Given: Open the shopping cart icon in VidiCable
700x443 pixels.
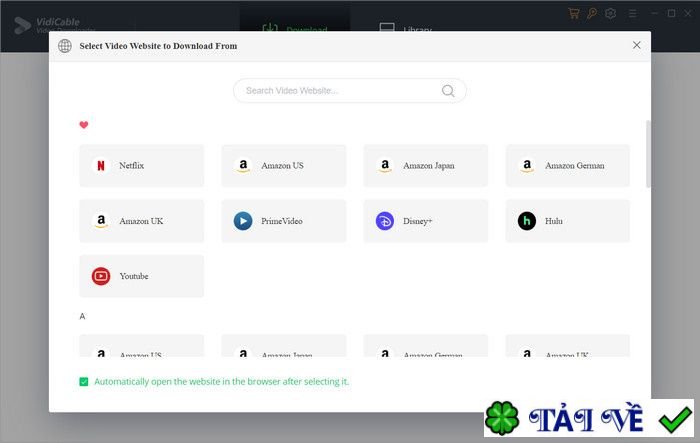Looking at the screenshot, I should click(574, 13).
